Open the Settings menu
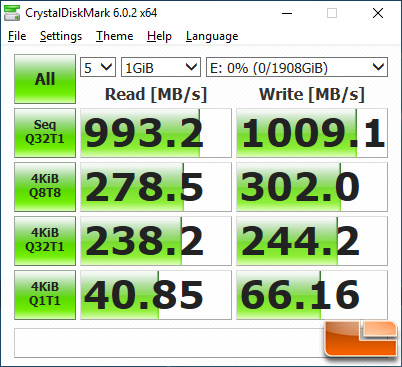Viewport: 402px width, 367px height. click(61, 36)
